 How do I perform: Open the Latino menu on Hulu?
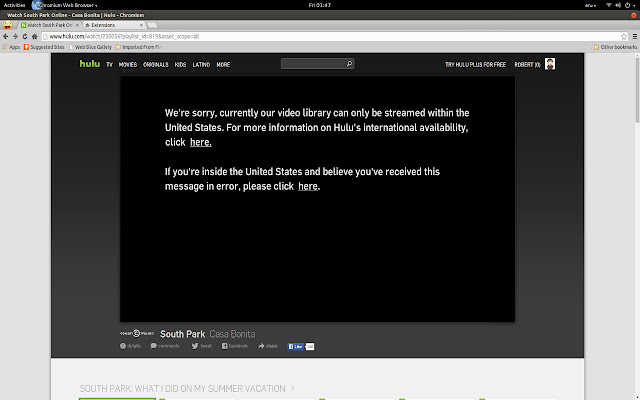(x=201, y=64)
